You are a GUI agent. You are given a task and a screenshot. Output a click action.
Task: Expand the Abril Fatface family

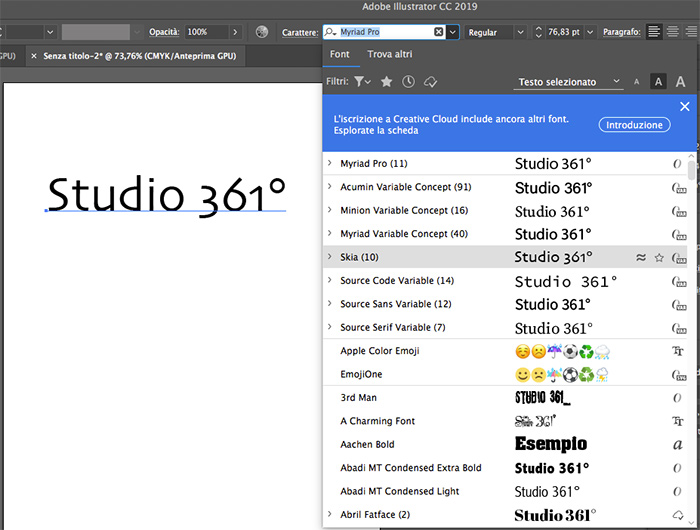pyautogui.click(x=329, y=514)
